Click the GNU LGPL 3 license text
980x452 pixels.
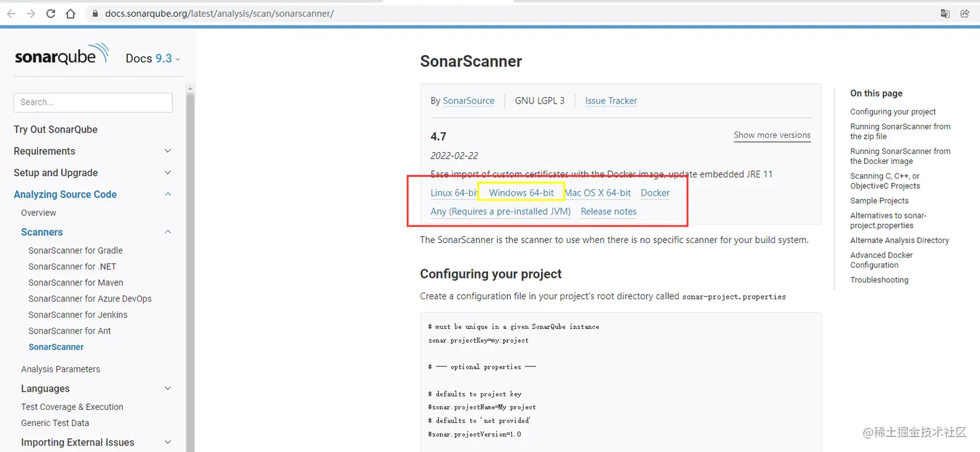pos(540,101)
